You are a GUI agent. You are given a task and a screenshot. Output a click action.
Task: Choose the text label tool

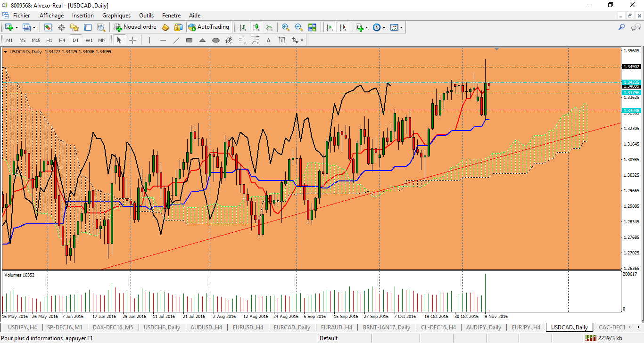(x=269, y=40)
